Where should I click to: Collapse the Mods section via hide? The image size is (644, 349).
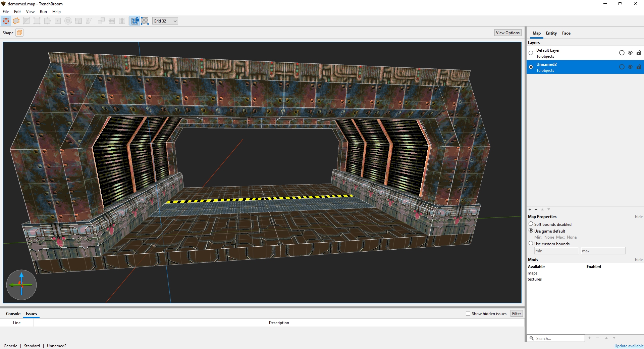[x=639, y=260]
